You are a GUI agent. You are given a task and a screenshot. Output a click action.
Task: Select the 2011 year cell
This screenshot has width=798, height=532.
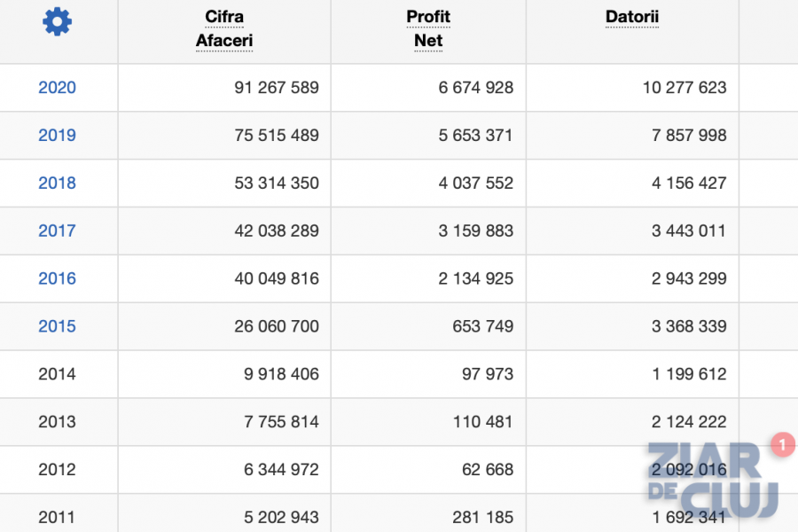(x=57, y=517)
